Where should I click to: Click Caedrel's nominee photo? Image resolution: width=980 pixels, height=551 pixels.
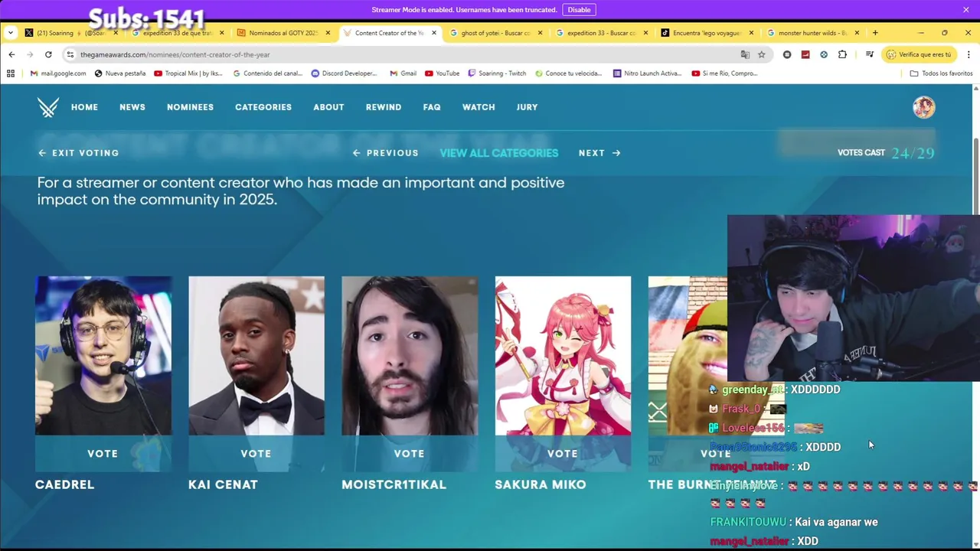coord(103,356)
